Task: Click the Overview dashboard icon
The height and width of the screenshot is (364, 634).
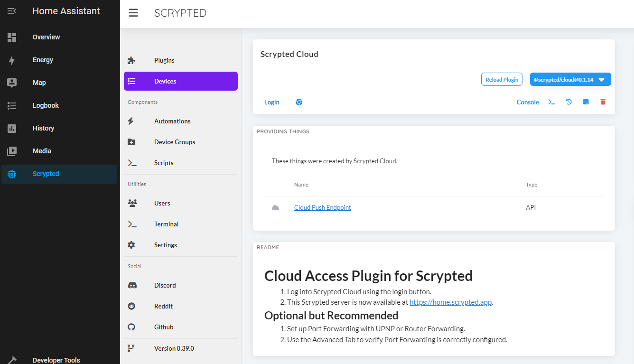Action: point(12,37)
